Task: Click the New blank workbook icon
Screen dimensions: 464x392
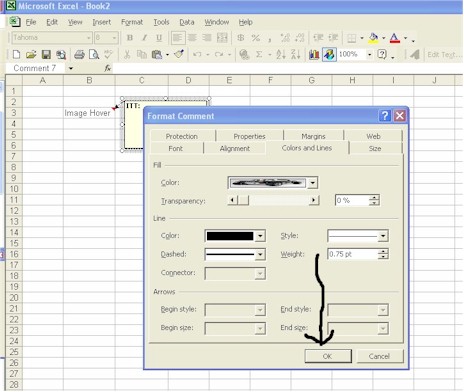Action: coord(16,54)
